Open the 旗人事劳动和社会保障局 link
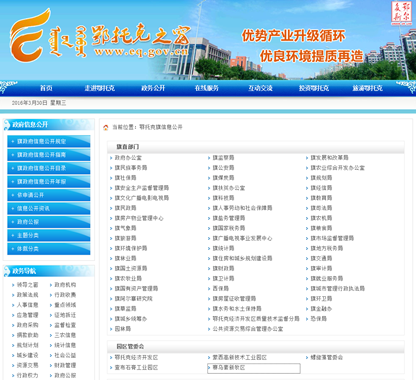416x380 pixels. click(x=242, y=208)
